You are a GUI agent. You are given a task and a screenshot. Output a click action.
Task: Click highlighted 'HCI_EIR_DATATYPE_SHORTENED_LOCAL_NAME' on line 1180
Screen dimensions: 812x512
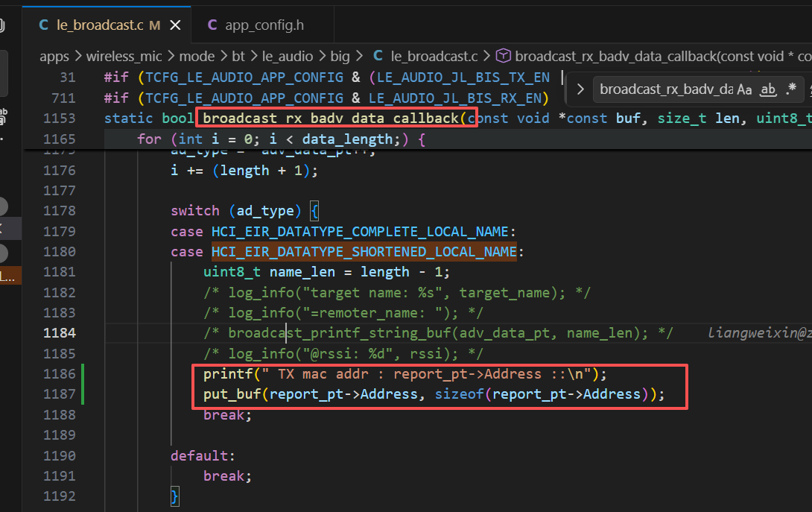point(364,252)
